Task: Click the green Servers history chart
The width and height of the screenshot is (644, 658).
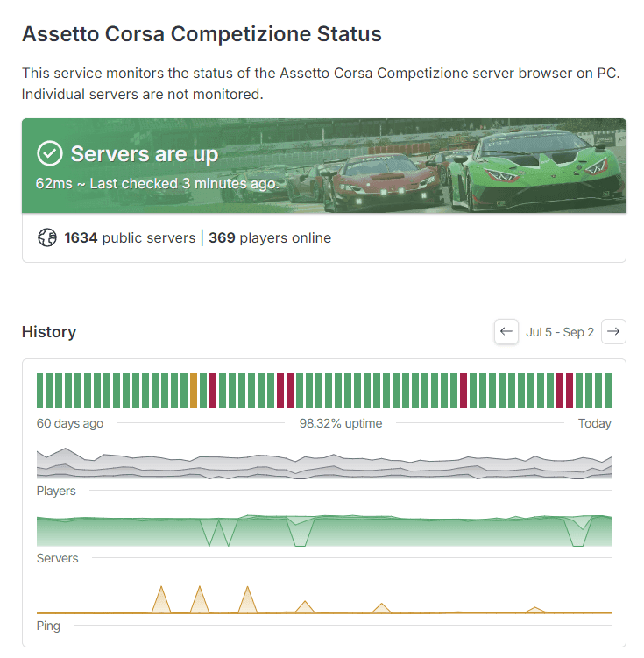Action: [324, 531]
